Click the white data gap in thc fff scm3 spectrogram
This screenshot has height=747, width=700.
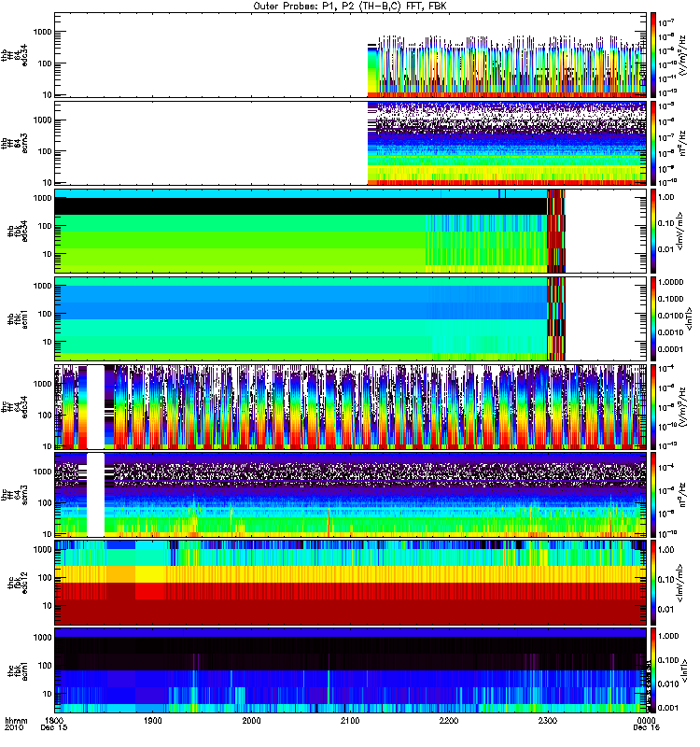click(95, 495)
